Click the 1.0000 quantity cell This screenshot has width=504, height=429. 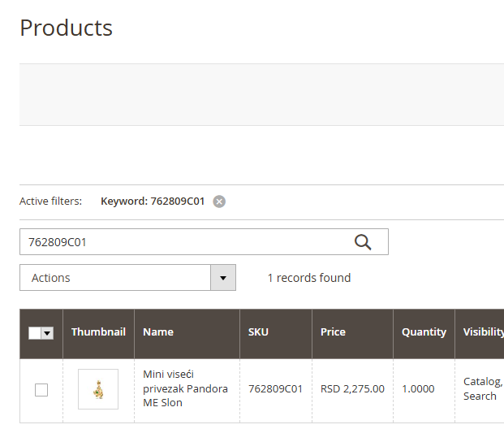tap(419, 389)
